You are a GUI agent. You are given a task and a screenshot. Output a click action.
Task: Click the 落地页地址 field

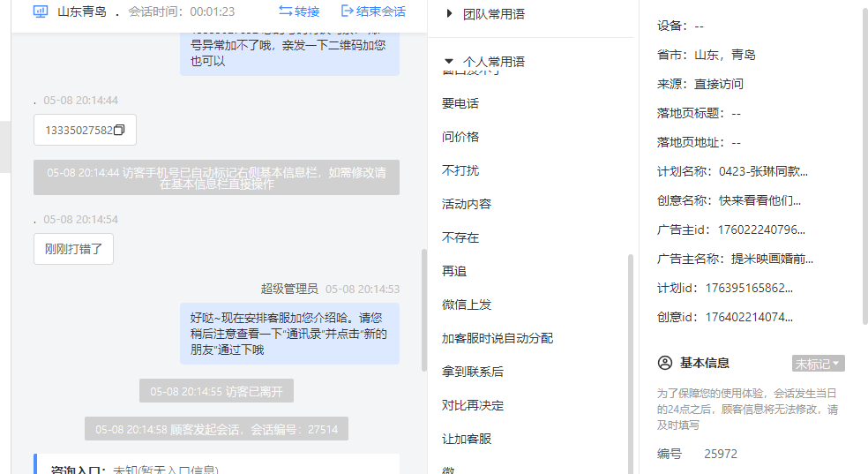[x=699, y=142]
